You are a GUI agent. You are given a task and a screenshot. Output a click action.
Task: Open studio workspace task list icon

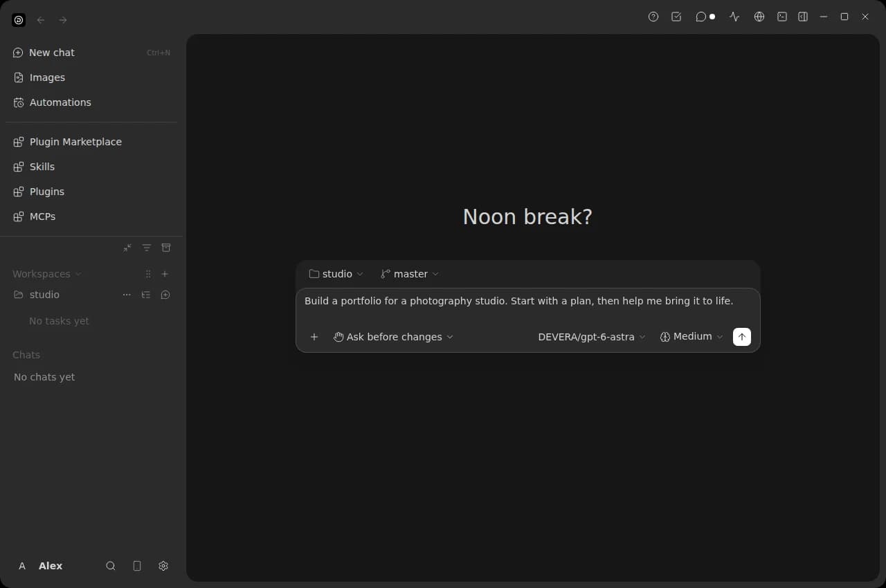pyautogui.click(x=146, y=295)
